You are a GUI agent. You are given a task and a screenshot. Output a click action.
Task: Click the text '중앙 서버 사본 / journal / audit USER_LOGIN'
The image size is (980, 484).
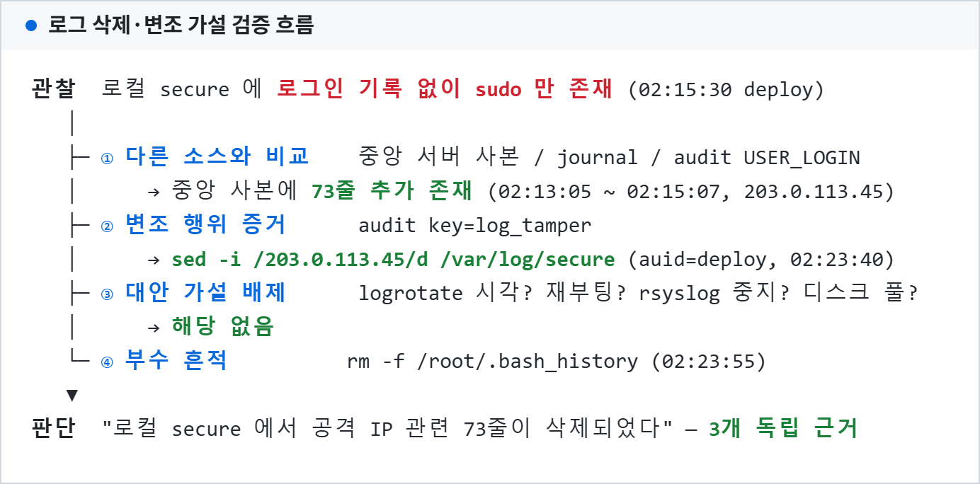(x=609, y=157)
